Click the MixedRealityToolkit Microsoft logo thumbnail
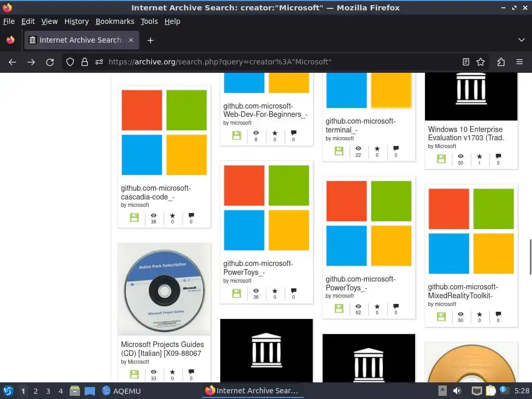The height and width of the screenshot is (399, 532). 471,231
